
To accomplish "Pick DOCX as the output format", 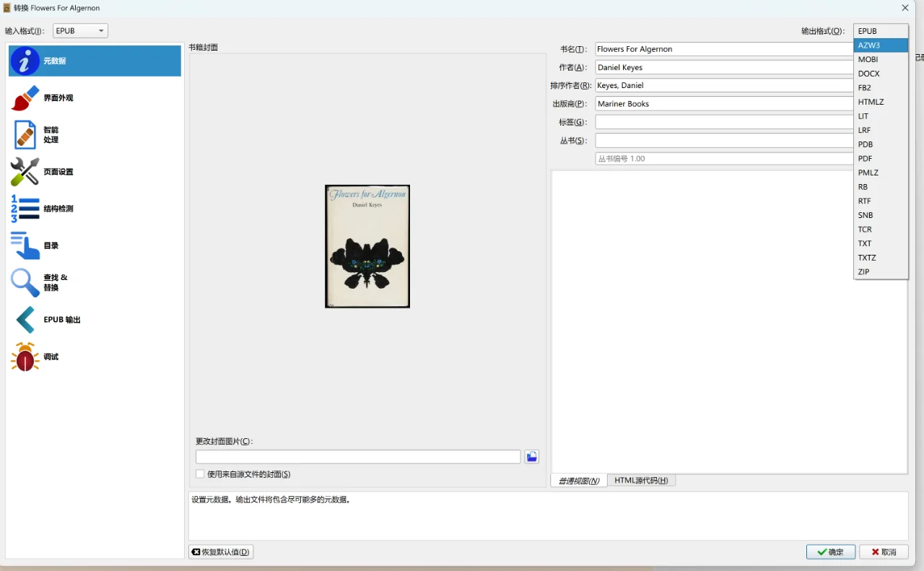I will pyautogui.click(x=881, y=74).
